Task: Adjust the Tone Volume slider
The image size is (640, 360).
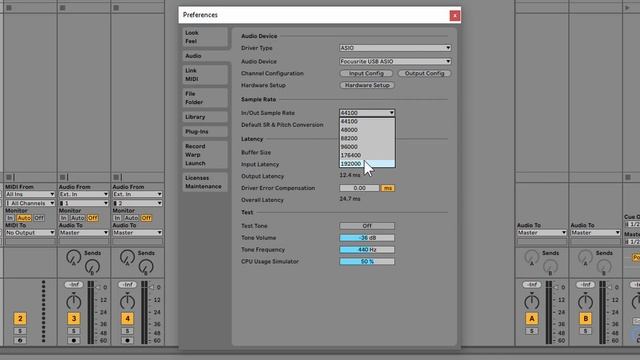Action: pyautogui.click(x=367, y=238)
